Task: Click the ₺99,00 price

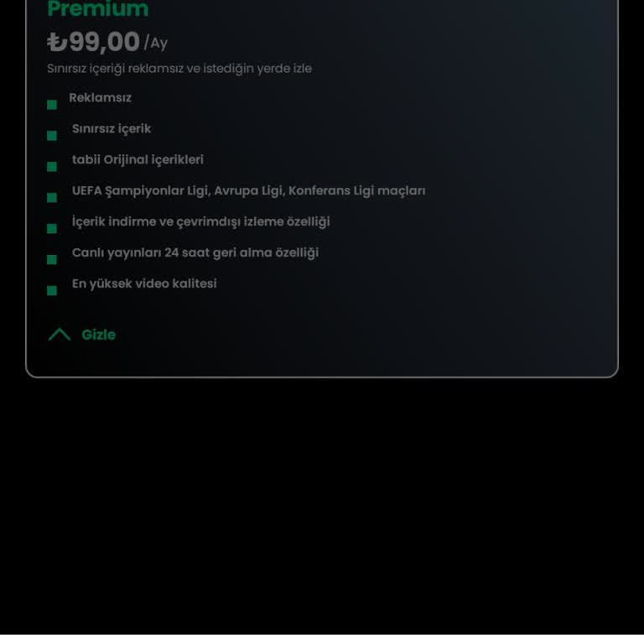Action: click(94, 42)
